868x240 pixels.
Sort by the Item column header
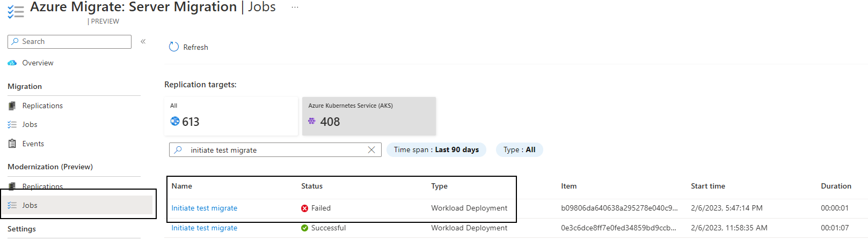569,186
